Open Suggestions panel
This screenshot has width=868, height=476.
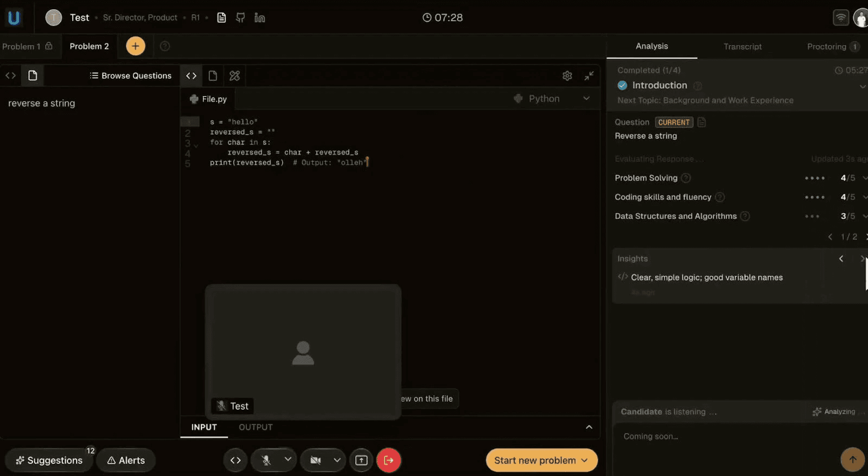pos(49,460)
